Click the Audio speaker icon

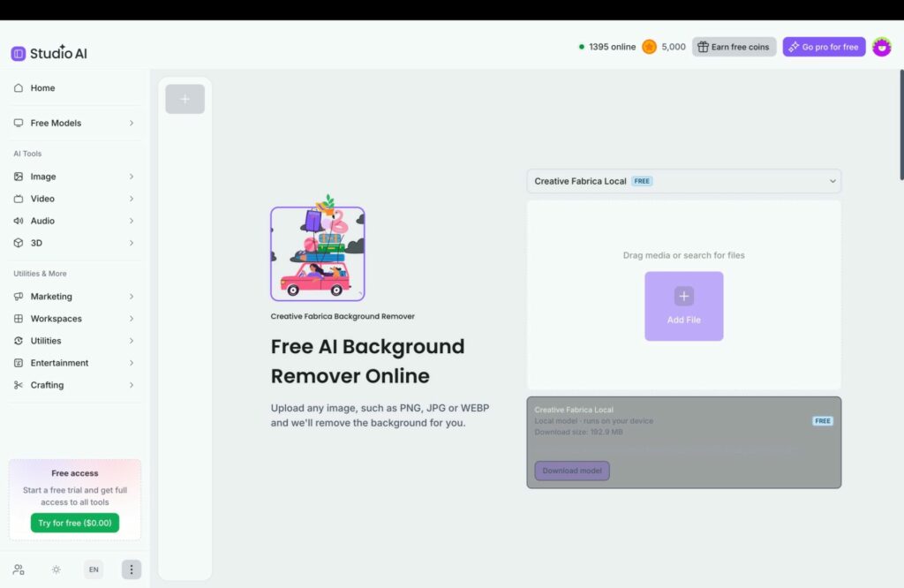(19, 221)
